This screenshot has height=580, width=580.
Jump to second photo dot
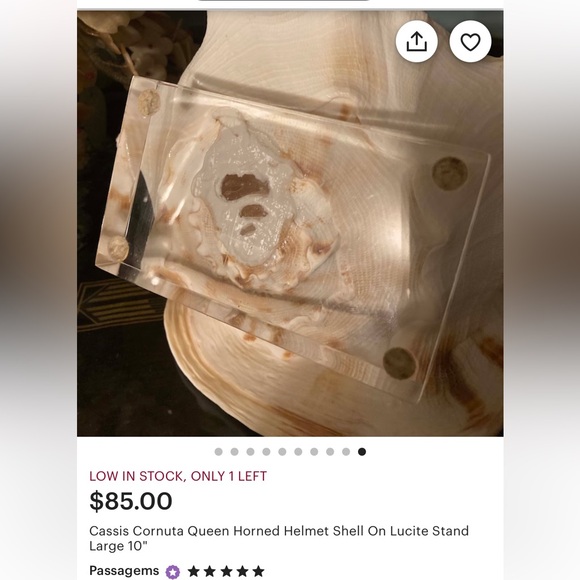[235, 452]
